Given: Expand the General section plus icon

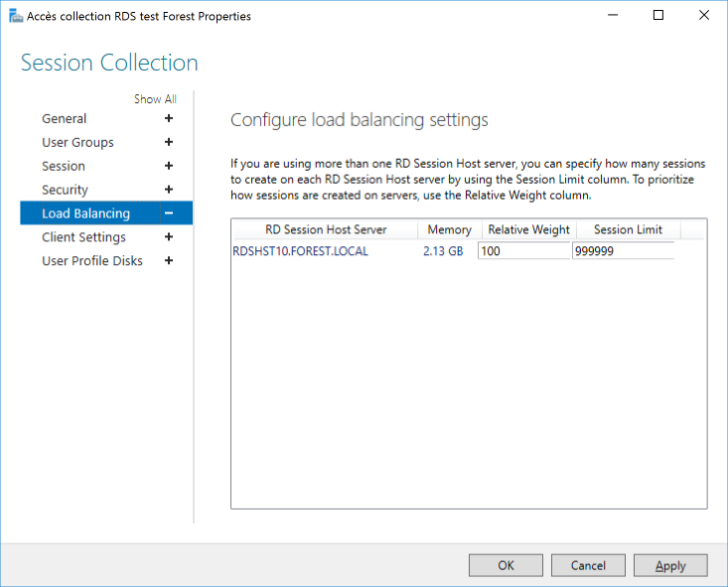Looking at the screenshot, I should (x=169, y=118).
